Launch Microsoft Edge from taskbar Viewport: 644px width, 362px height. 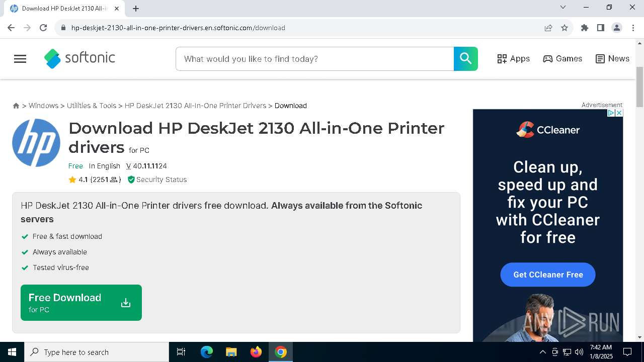click(207, 352)
